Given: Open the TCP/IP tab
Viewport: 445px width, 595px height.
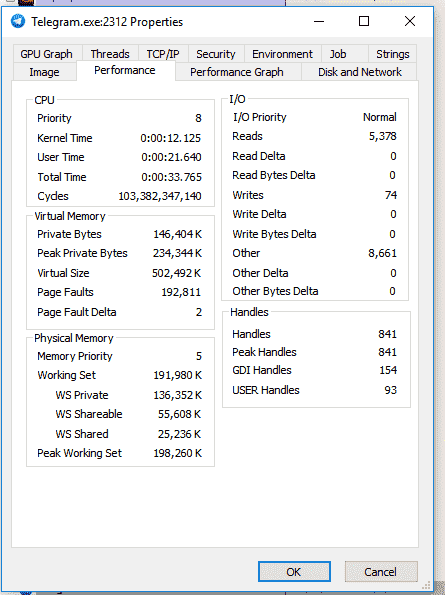Looking at the screenshot, I should [x=163, y=54].
